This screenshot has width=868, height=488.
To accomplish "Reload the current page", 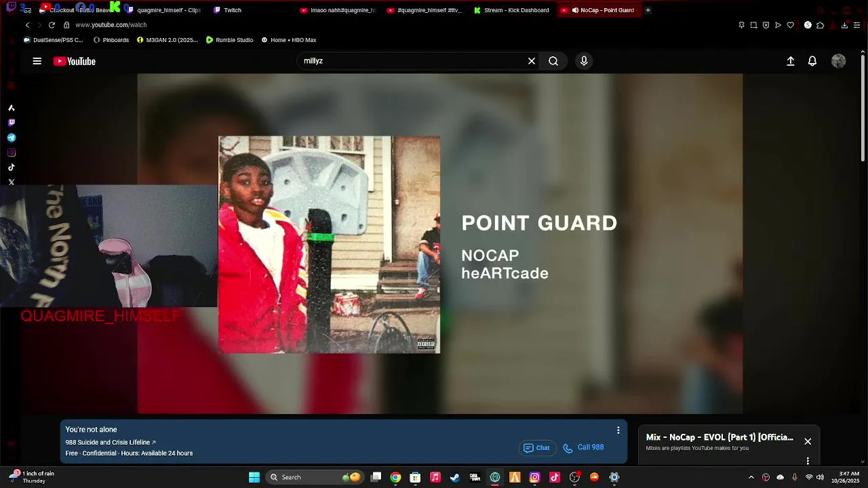I will [x=52, y=25].
